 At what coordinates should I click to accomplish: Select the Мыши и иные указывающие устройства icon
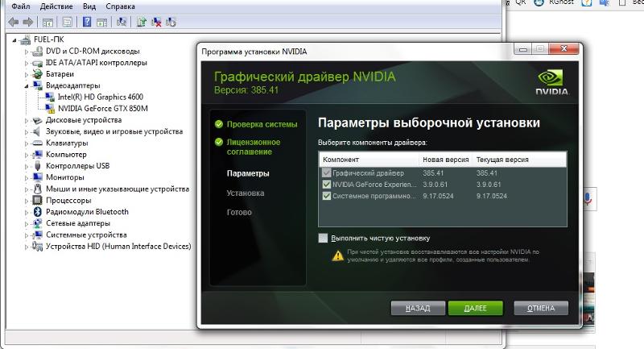[x=37, y=189]
